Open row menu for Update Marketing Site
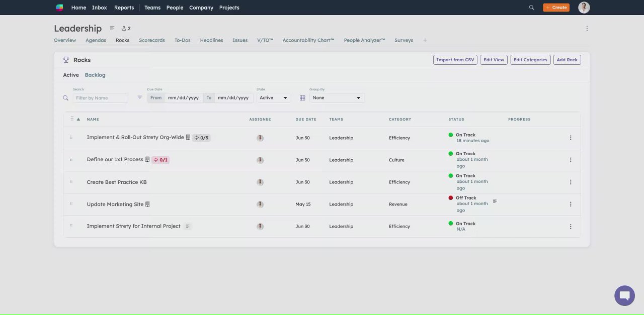 (x=570, y=204)
